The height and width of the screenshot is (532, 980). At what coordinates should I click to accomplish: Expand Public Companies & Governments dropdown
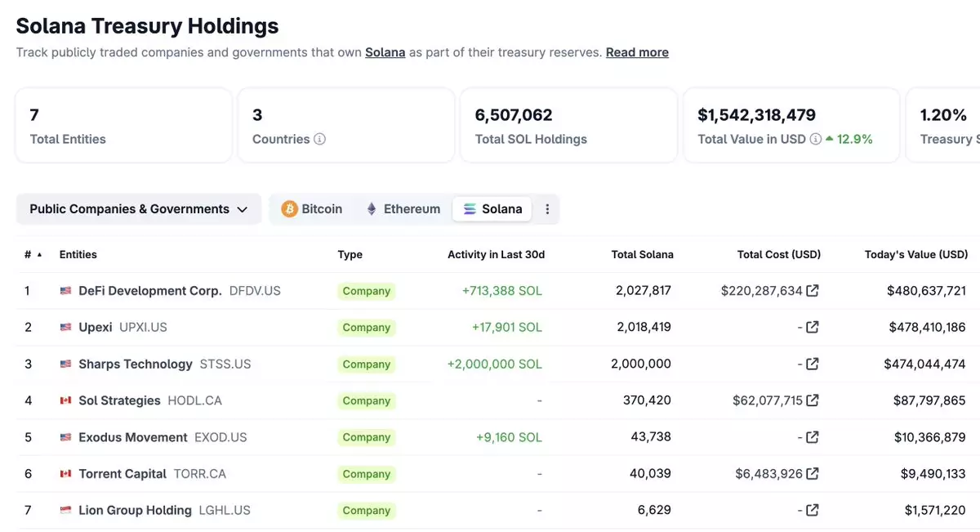139,209
